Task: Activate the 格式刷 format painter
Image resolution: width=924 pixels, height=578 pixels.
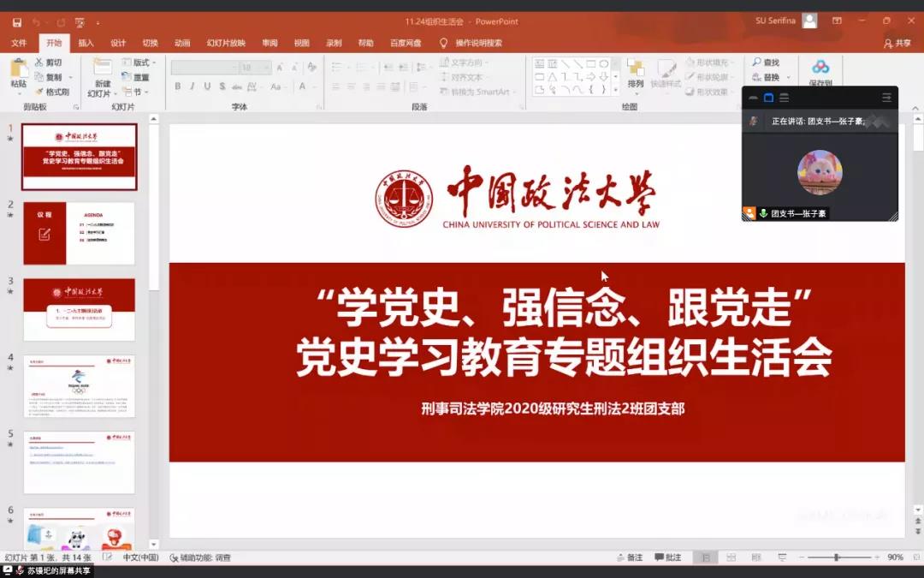Action: click(x=52, y=92)
